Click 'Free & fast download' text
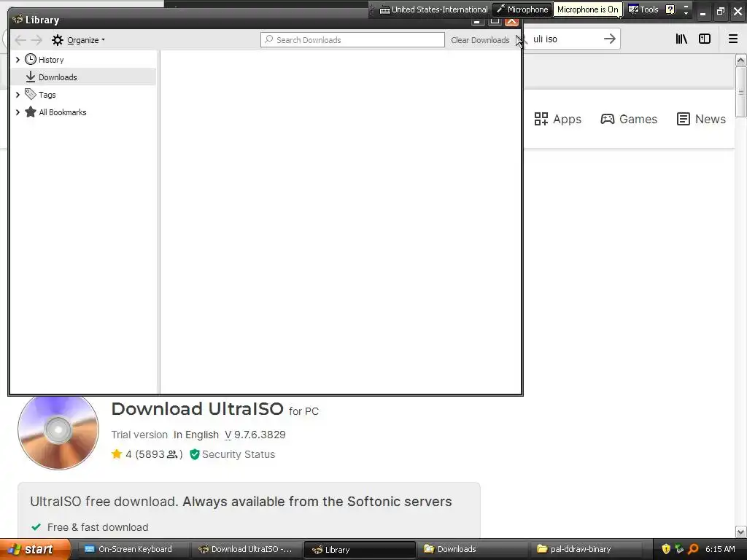The height and width of the screenshot is (560, 747). pyautogui.click(x=98, y=527)
